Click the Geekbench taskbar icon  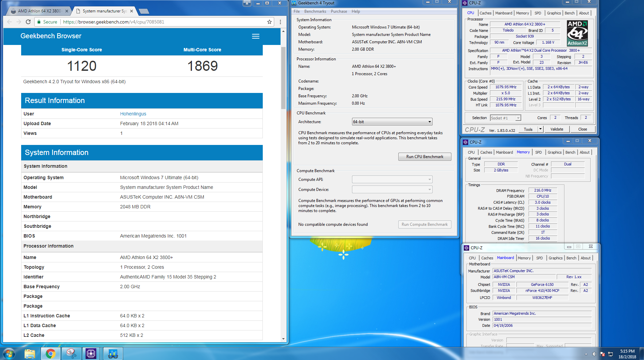coord(113,354)
